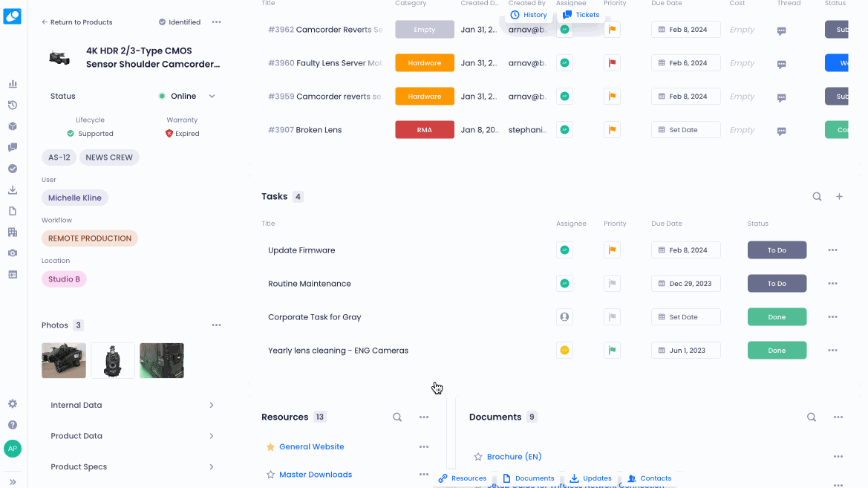The width and height of the screenshot is (868, 488).
Task: Star the Brochure (EN) document
Action: [x=478, y=457]
